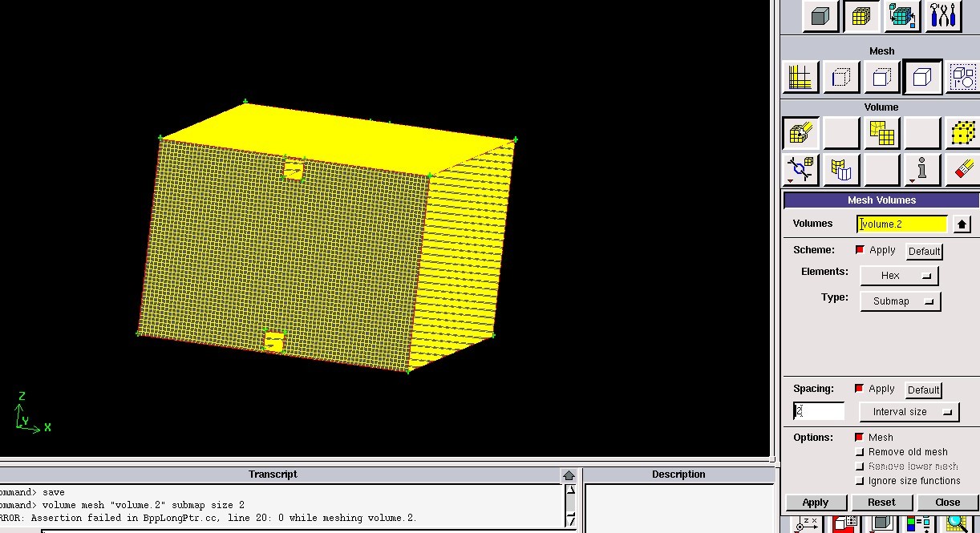
Task: Open the Tools operation (hammer and pliers)
Action: click(x=943, y=16)
